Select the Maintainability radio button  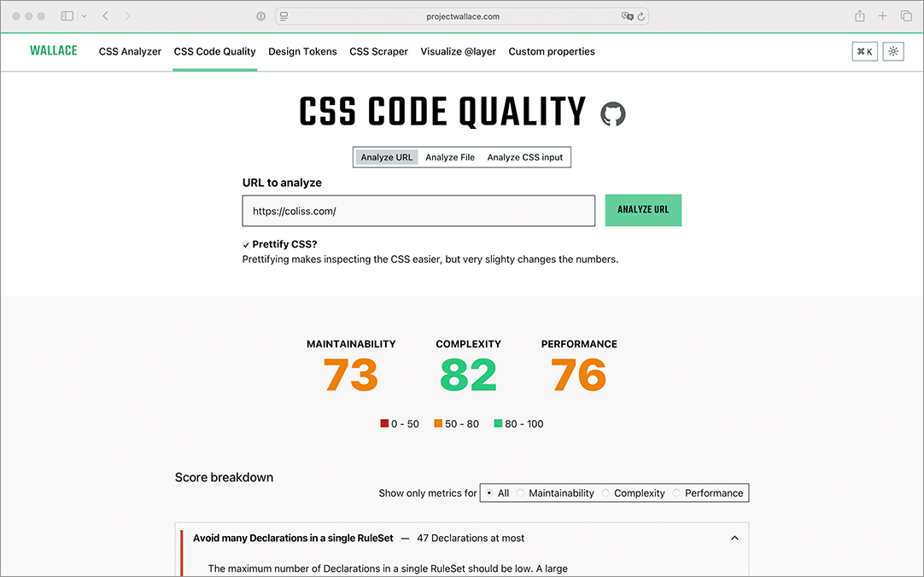click(520, 493)
